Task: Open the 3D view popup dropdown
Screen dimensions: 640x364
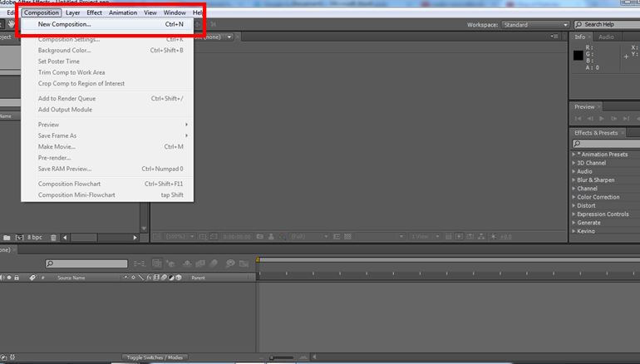Action: pyautogui.click(x=382, y=237)
